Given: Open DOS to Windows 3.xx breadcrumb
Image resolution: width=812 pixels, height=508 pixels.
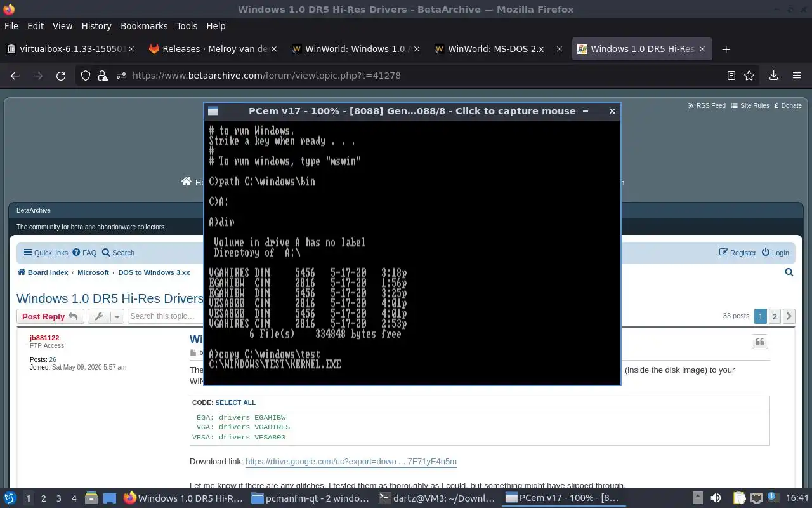Looking at the screenshot, I should pyautogui.click(x=154, y=272).
